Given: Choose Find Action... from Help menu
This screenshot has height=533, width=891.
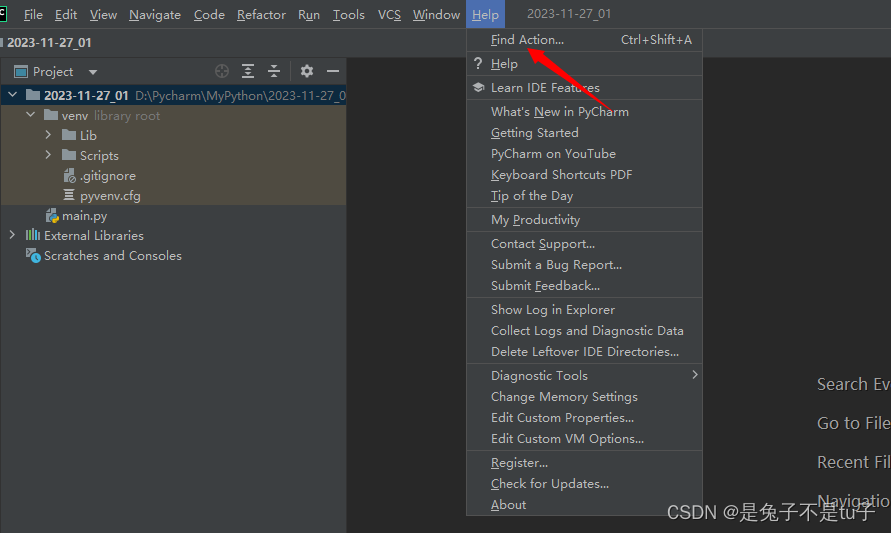Looking at the screenshot, I should click(584, 40).
